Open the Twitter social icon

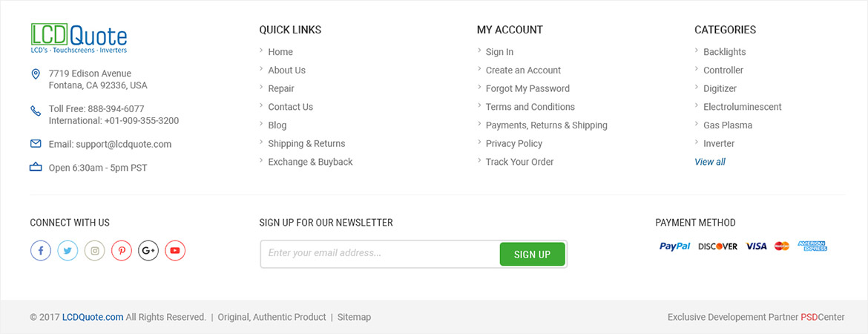[x=68, y=250]
